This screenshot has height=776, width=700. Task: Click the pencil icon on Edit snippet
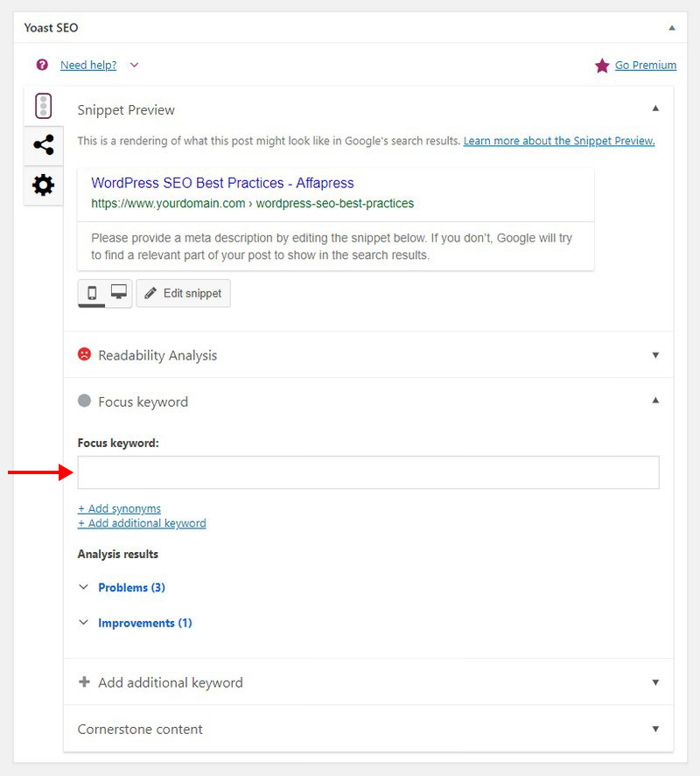151,293
